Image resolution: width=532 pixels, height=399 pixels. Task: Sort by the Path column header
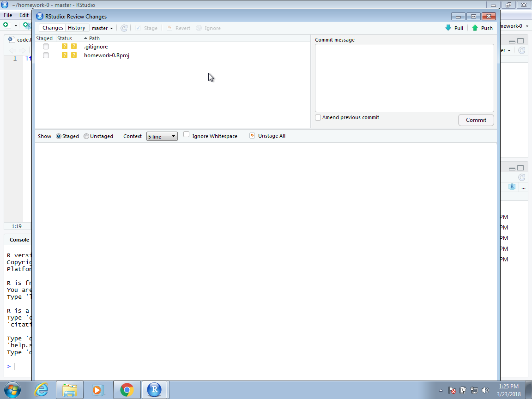pyautogui.click(x=94, y=38)
